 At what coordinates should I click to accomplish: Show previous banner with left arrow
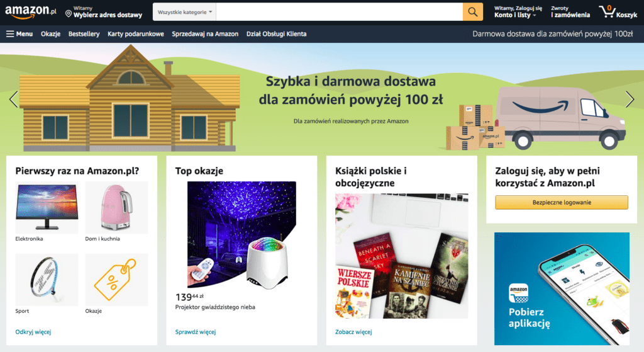pyautogui.click(x=14, y=99)
